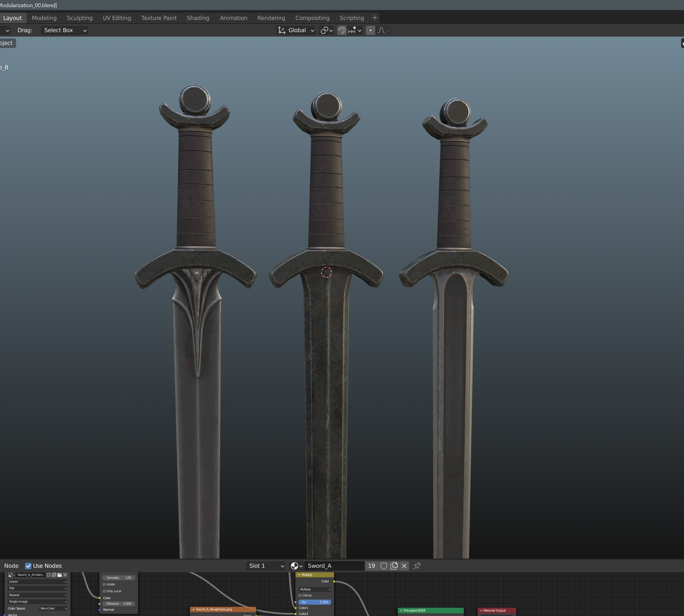Switch to the UV Editing tab
This screenshot has width=684, height=616.
click(117, 18)
